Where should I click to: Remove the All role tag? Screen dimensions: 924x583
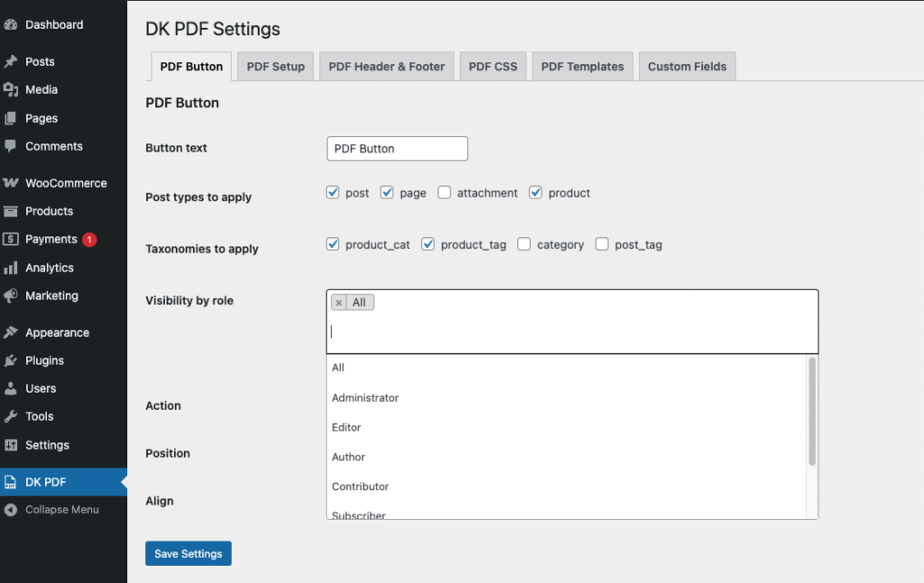click(339, 302)
